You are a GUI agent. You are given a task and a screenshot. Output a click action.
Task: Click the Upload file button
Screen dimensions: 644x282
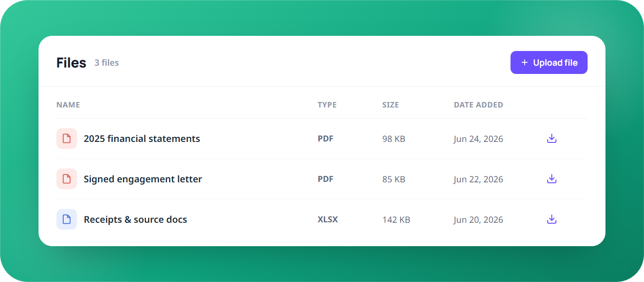pos(549,62)
